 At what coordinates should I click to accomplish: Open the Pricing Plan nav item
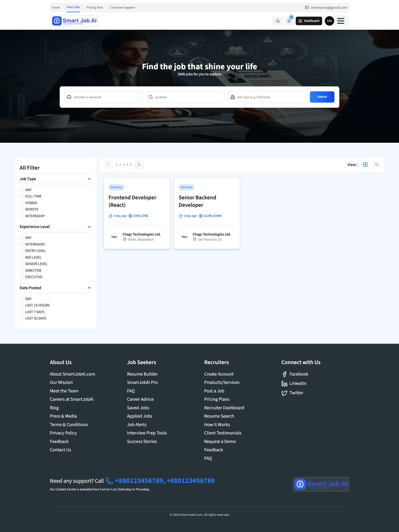(95, 7)
